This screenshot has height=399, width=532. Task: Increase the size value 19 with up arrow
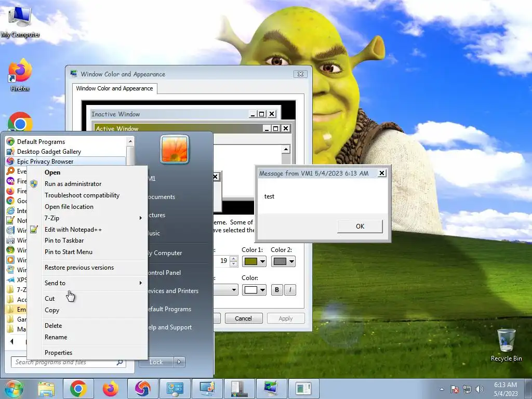[233, 259]
